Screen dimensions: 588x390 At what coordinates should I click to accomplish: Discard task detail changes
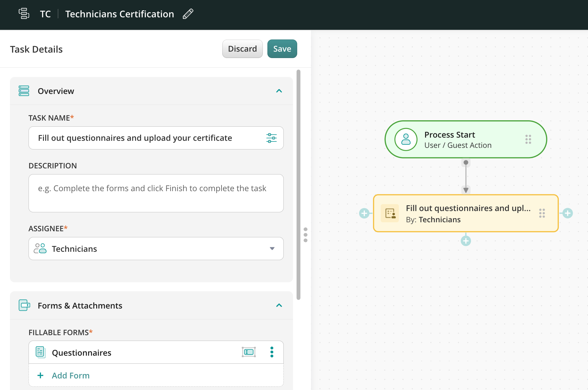(242, 49)
